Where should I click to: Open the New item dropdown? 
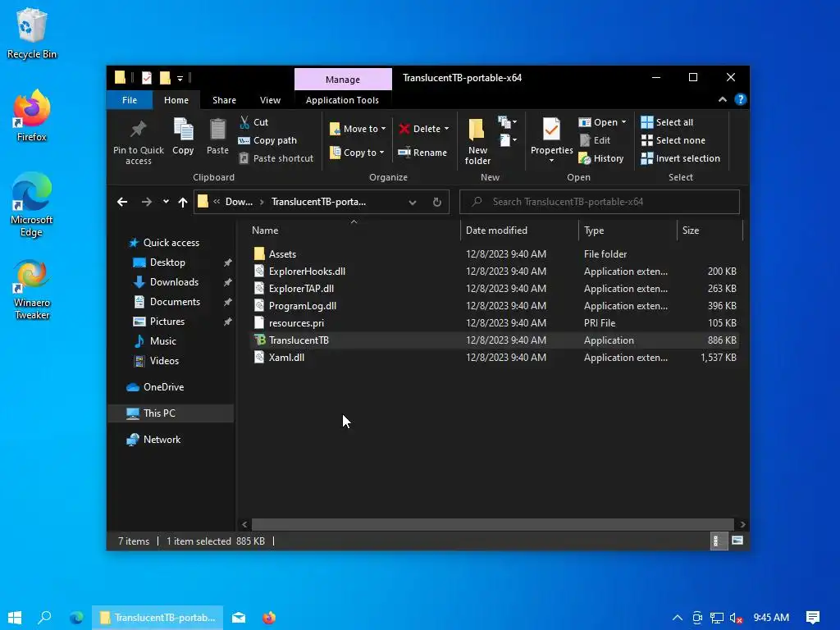507,123
